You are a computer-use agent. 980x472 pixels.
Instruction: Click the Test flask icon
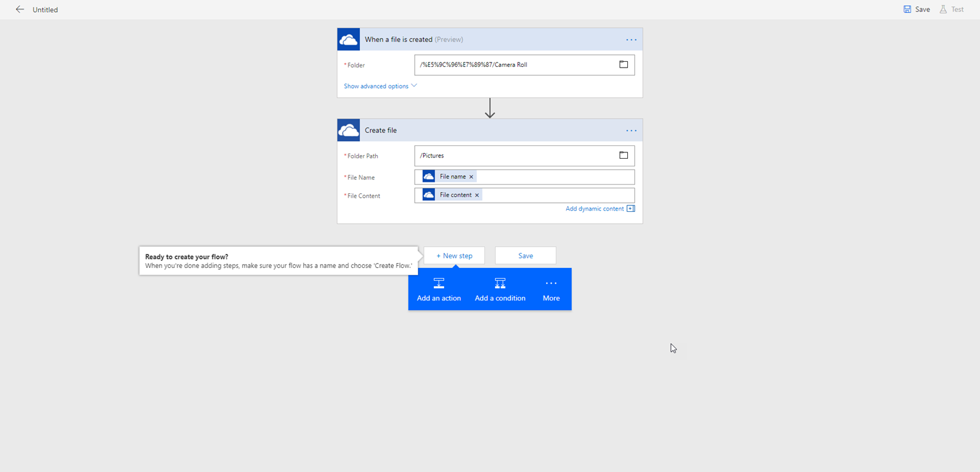click(x=943, y=10)
